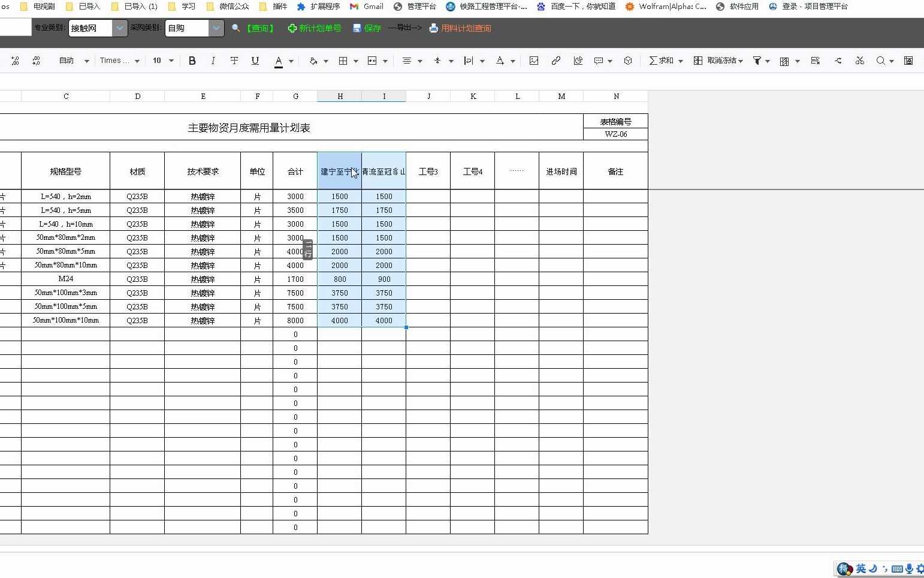Click the decrease decimal places icon
This screenshot has height=578, width=924.
click(x=36, y=61)
